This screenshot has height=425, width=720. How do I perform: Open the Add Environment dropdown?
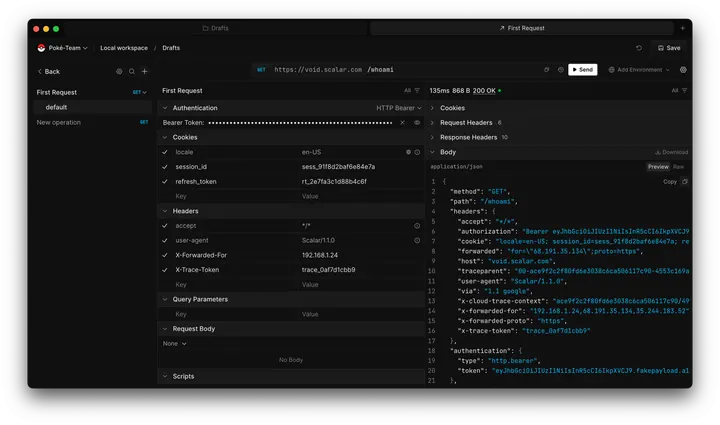pos(639,70)
